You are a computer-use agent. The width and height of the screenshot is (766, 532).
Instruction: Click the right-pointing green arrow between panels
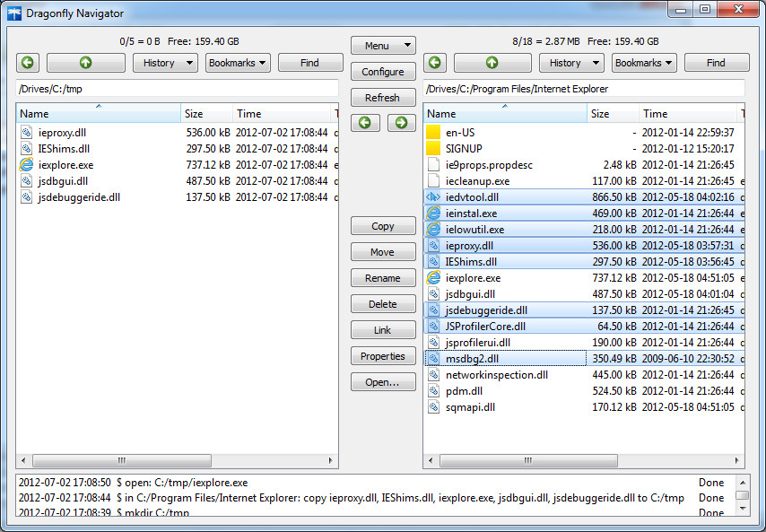click(401, 123)
